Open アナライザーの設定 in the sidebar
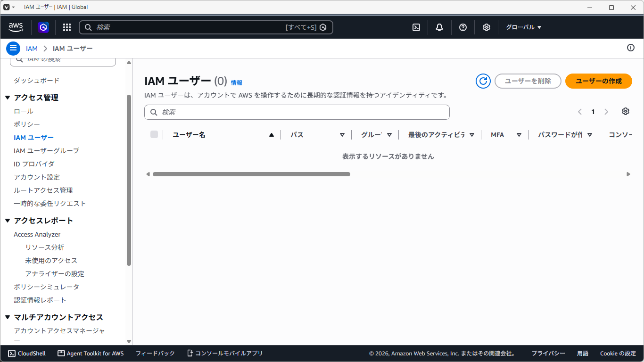 tap(55, 274)
